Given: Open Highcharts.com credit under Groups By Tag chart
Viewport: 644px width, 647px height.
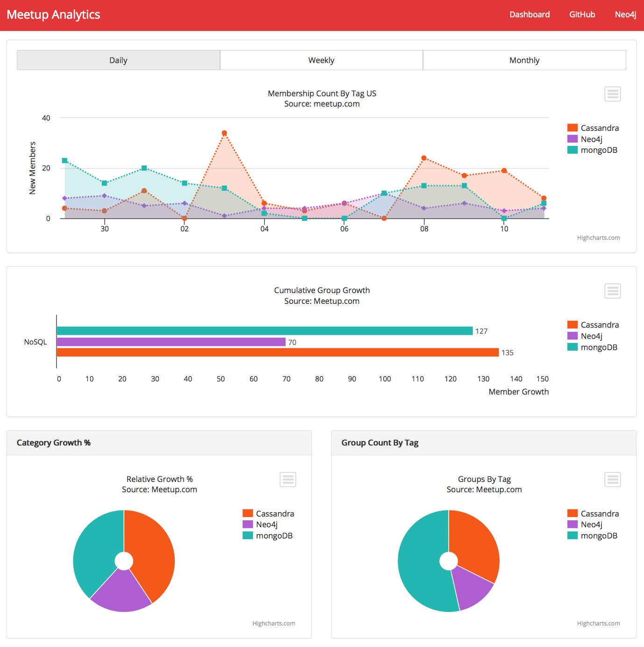Looking at the screenshot, I should [x=598, y=624].
